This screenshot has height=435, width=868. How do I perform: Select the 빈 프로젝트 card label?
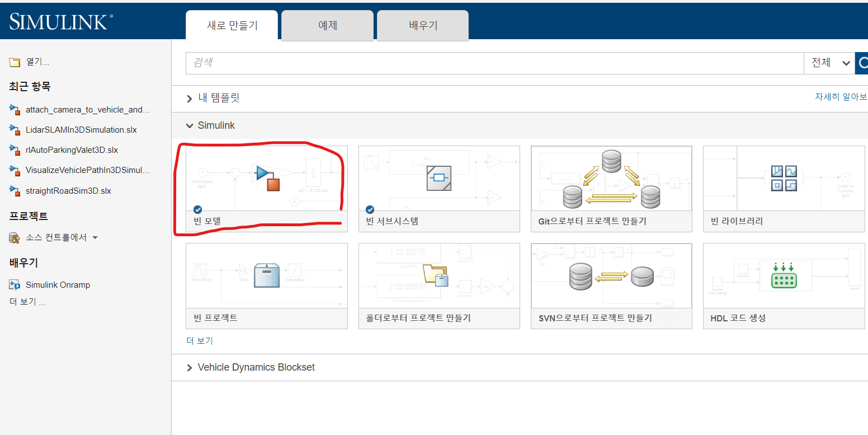coord(215,318)
